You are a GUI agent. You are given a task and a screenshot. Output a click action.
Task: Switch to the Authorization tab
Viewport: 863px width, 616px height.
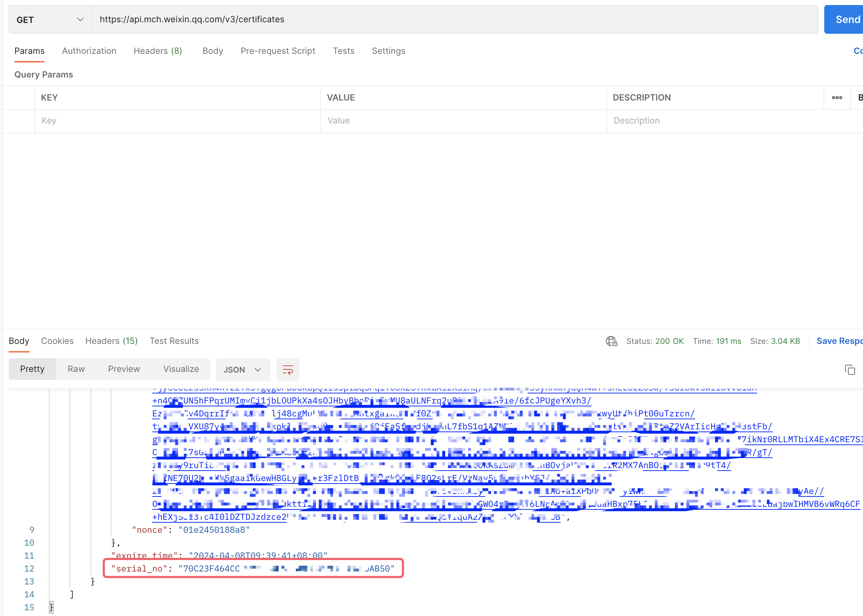[89, 51]
